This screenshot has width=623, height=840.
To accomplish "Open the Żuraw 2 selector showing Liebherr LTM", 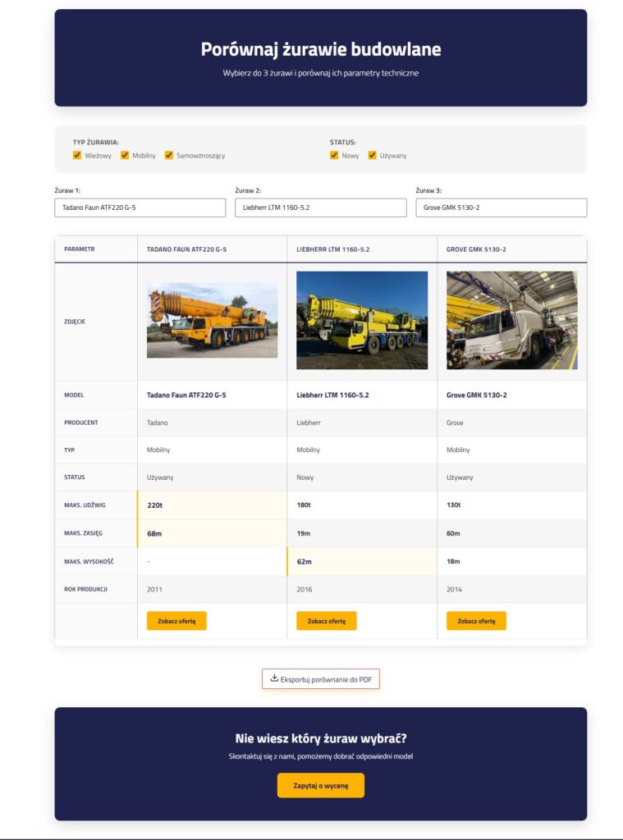I will (321, 208).
